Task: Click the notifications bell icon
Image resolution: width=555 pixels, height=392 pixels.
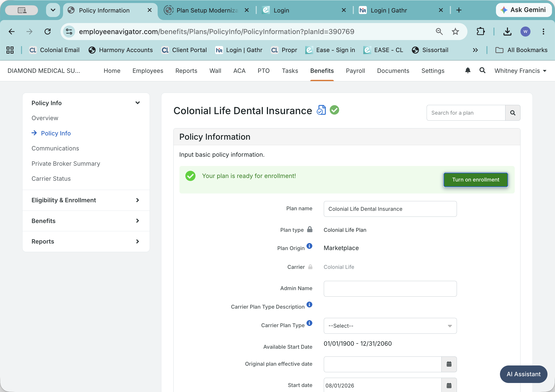Action: pyautogui.click(x=468, y=71)
